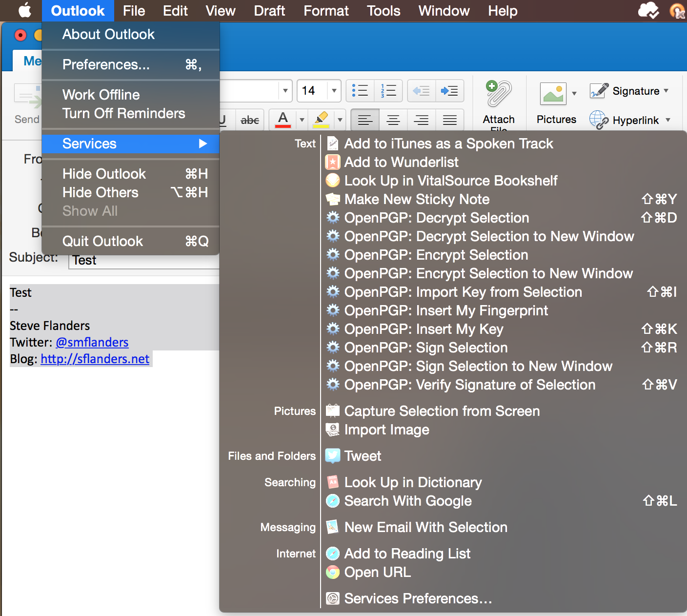Viewport: 687px width, 616px height.
Task: Decrease the paragraph indent
Action: [421, 91]
